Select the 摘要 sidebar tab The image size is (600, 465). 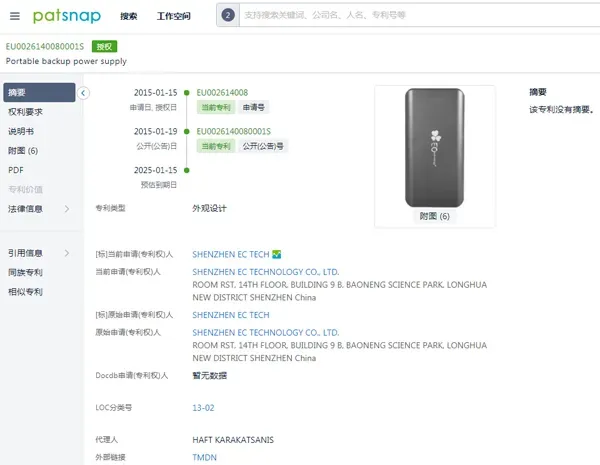pos(39,92)
